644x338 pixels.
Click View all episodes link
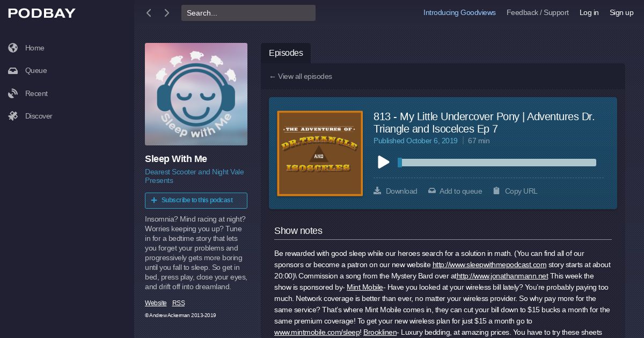(x=301, y=76)
